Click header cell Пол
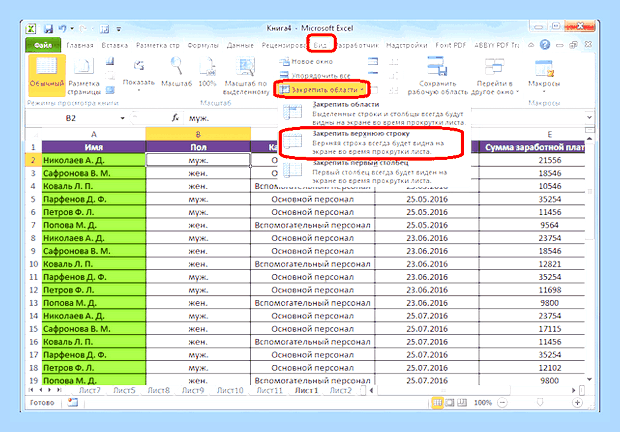Image resolution: width=620 pixels, height=432 pixels. click(x=198, y=147)
